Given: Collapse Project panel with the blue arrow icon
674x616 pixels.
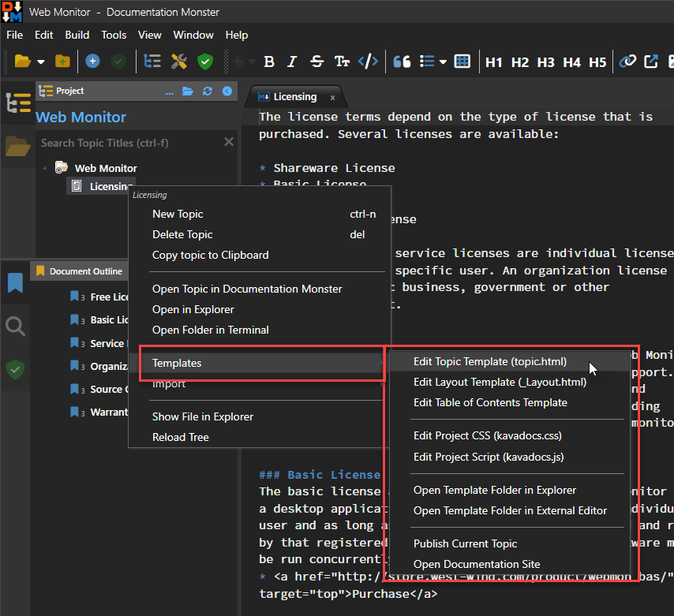Looking at the screenshot, I should [x=227, y=91].
